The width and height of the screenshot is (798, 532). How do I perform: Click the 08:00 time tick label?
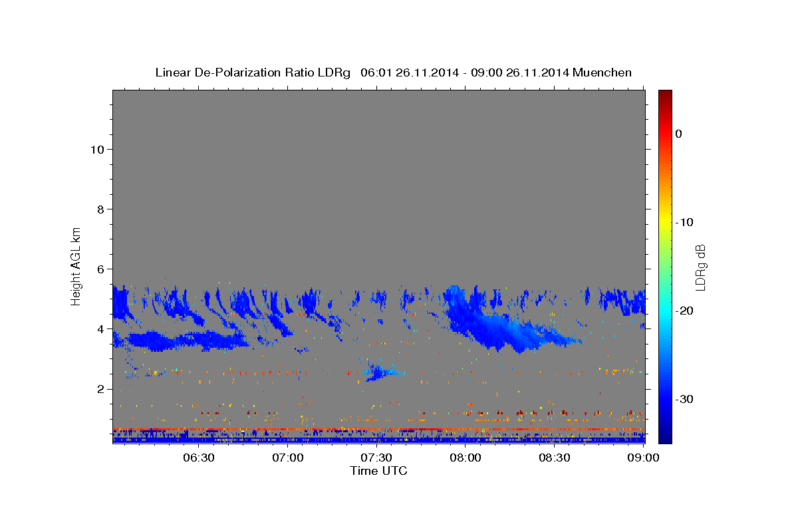[x=465, y=458]
